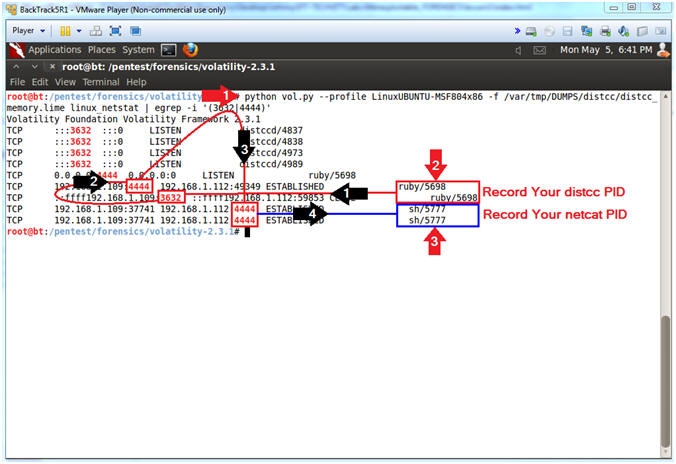676x464 pixels.
Task: Click the terminal title 'root@bt: /pentest/forensics/volatility-2.3.1'
Action: pos(169,67)
